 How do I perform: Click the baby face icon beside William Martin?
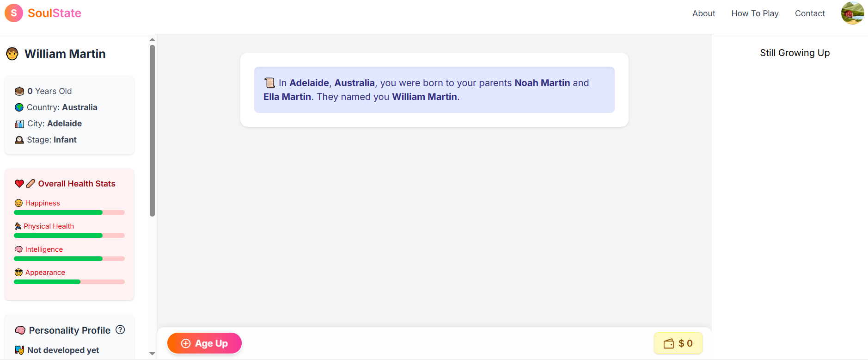12,54
